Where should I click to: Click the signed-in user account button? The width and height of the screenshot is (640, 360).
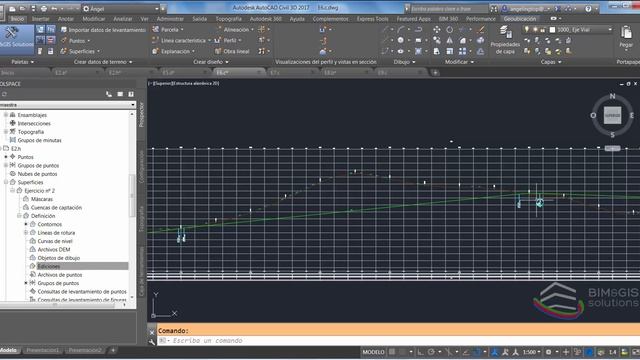point(527,9)
